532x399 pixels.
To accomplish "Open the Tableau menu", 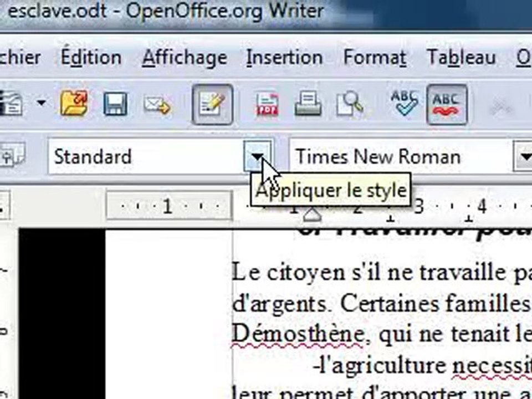I will [x=461, y=57].
